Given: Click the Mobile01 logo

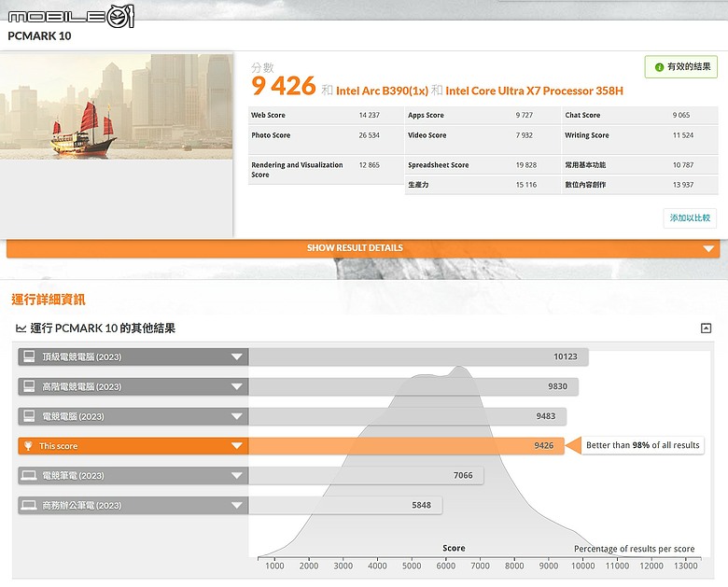Looking at the screenshot, I should [71, 17].
